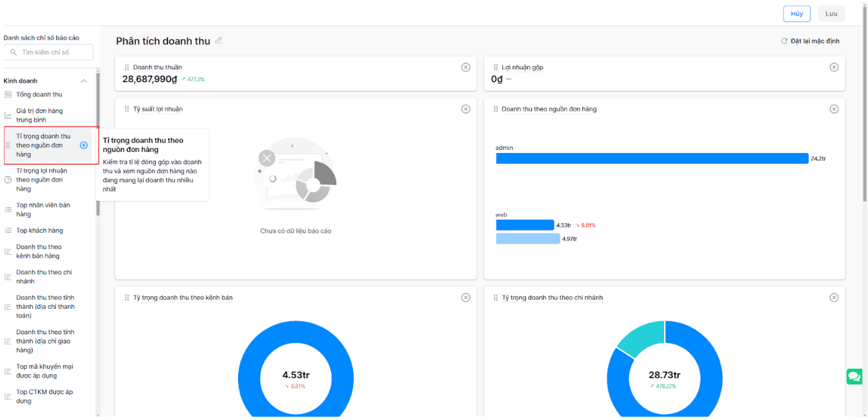This screenshot has height=420, width=868.
Task: Remove the Doanh thu theo nguồn đơn hàng card
Action: click(x=834, y=109)
